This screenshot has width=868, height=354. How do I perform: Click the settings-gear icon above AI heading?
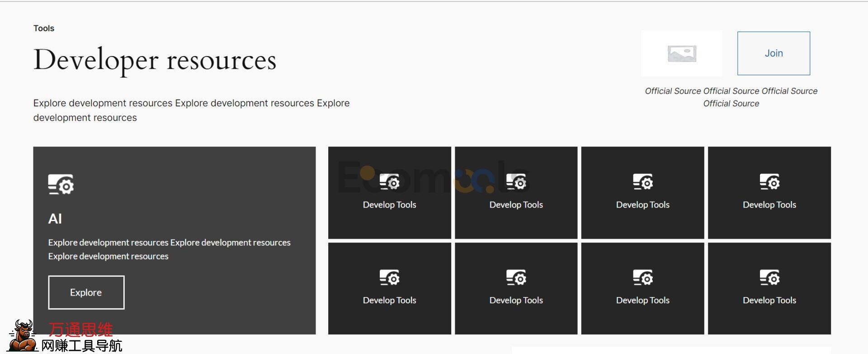pyautogui.click(x=61, y=184)
